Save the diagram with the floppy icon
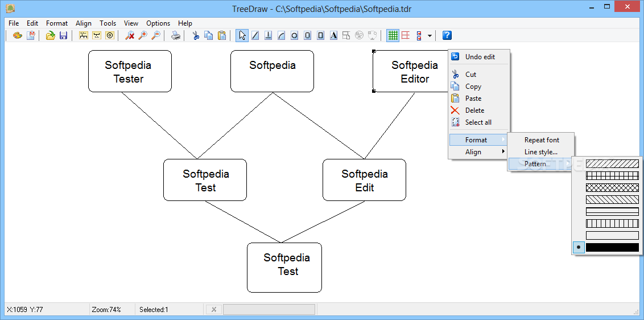 click(x=63, y=35)
